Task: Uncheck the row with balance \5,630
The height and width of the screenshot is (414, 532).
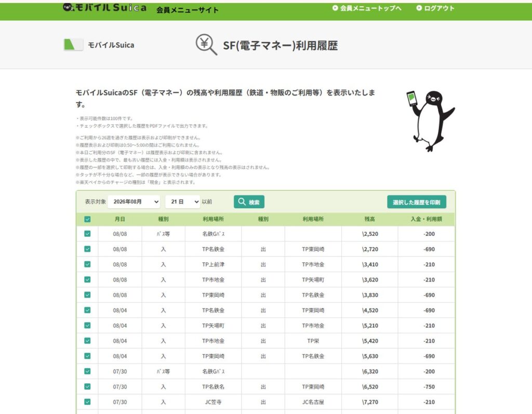Action: (87, 356)
